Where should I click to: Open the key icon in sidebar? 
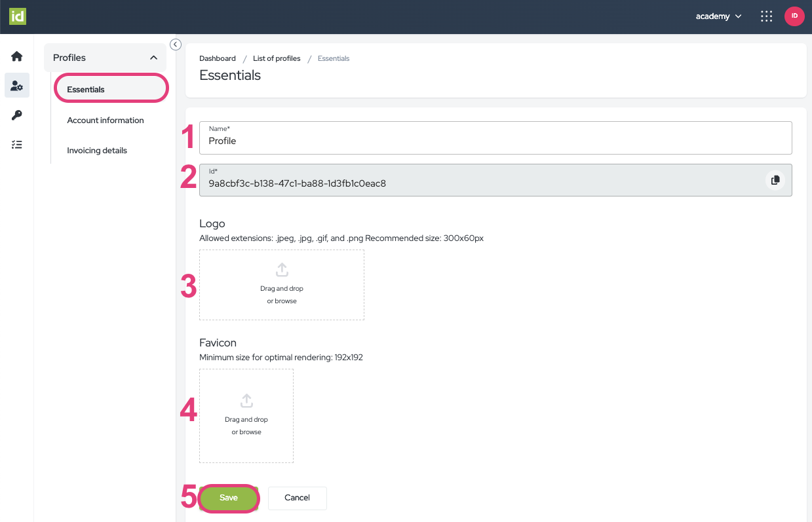click(17, 115)
